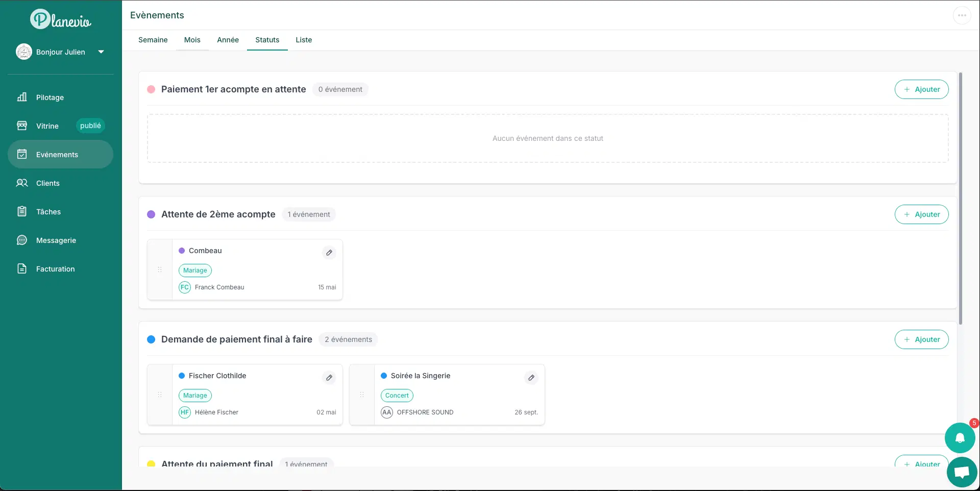Open the Pilotage chart icon

point(22,97)
